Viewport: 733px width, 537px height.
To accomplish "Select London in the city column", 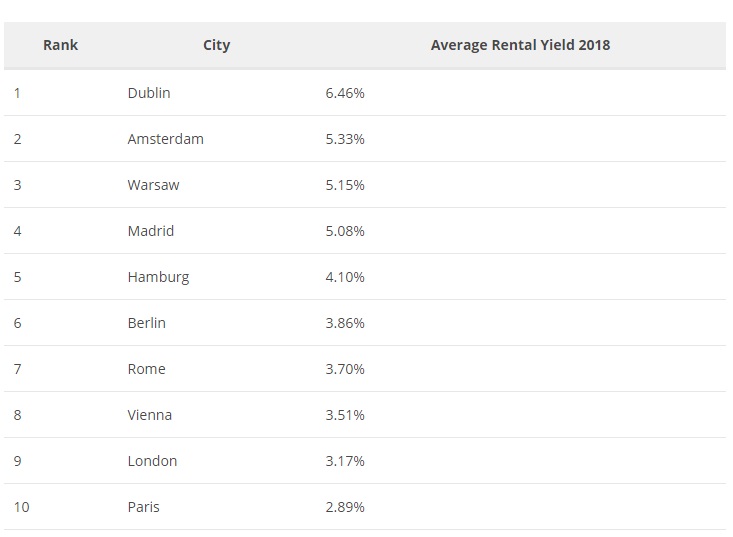I will pos(152,461).
